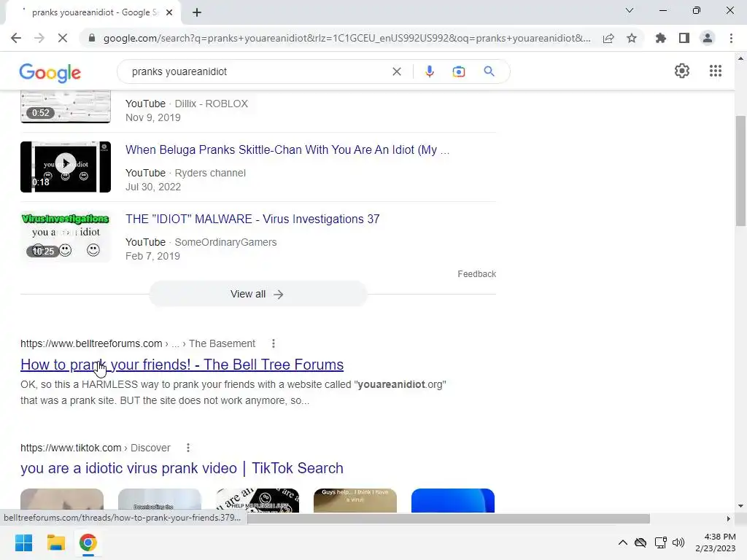Open the volume speaker tray icon

(678, 542)
